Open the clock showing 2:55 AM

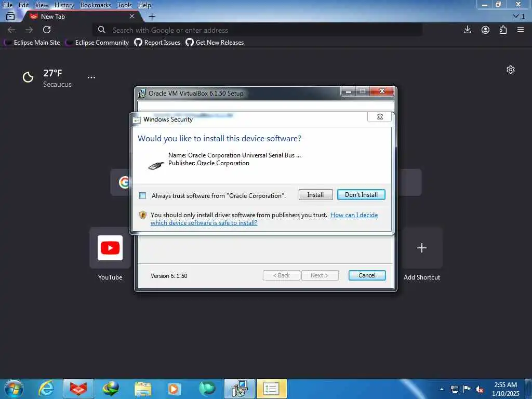506,389
